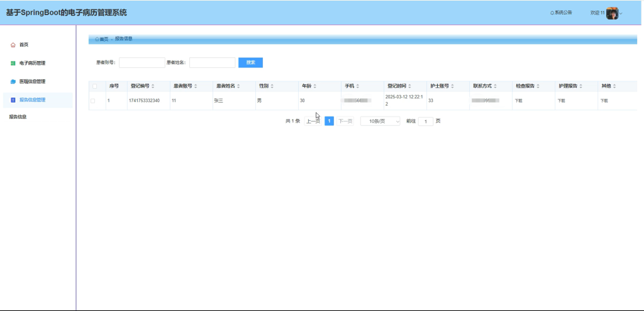Sort by 联系方式 using its sort arrows

[495, 86]
